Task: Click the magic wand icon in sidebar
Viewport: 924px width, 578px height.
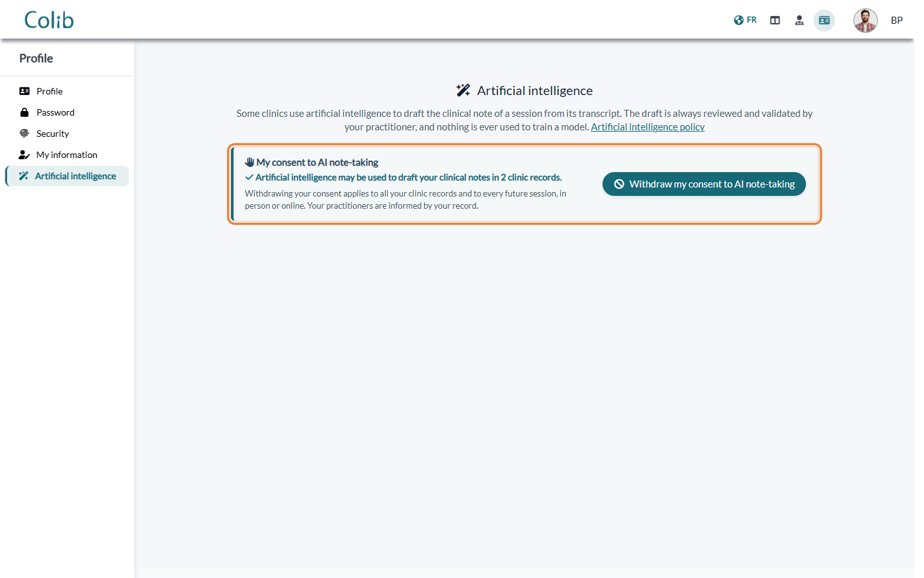Action: (24, 176)
